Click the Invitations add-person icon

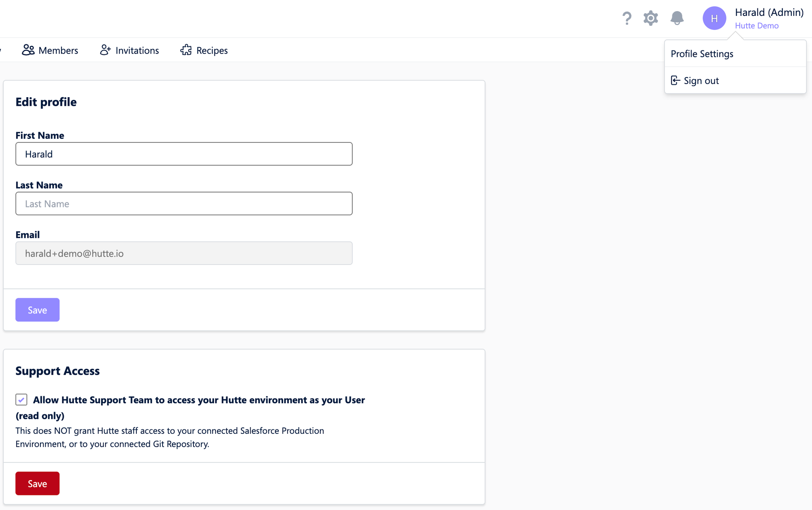(105, 50)
